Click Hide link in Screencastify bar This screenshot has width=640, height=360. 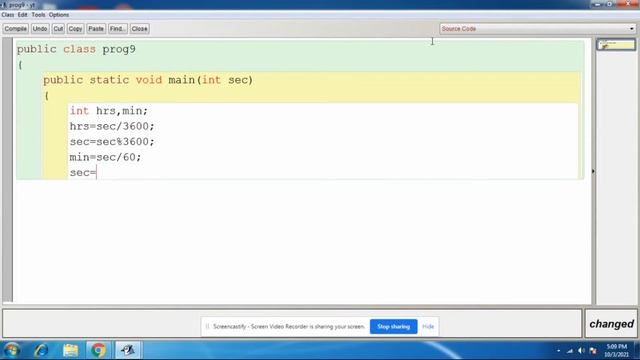point(428,327)
